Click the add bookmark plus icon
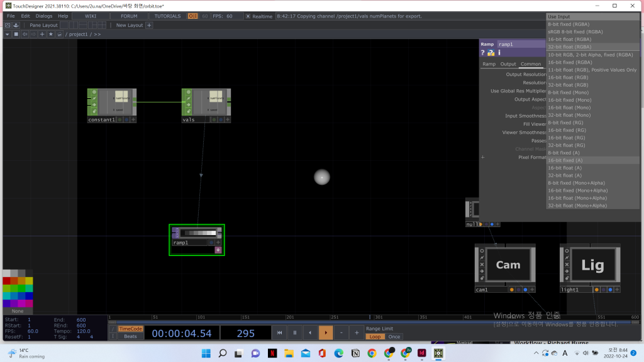Screen dimensions: 644x362 [x=42, y=34]
